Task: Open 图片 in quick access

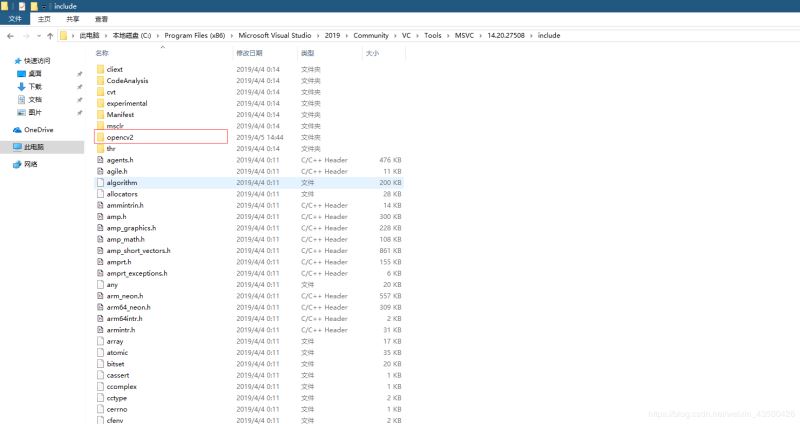Action: coord(35,112)
